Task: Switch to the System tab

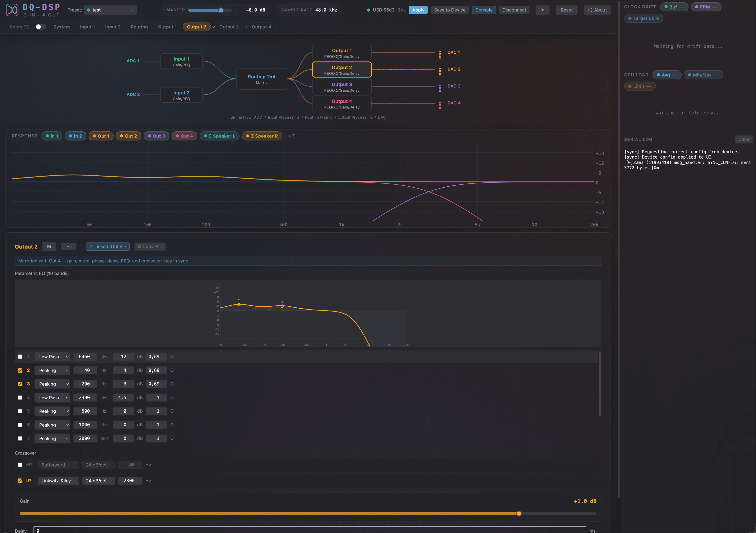Action: 62,27
